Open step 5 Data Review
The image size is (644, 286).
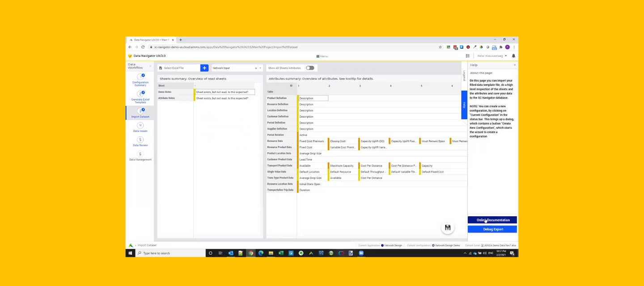140,142
